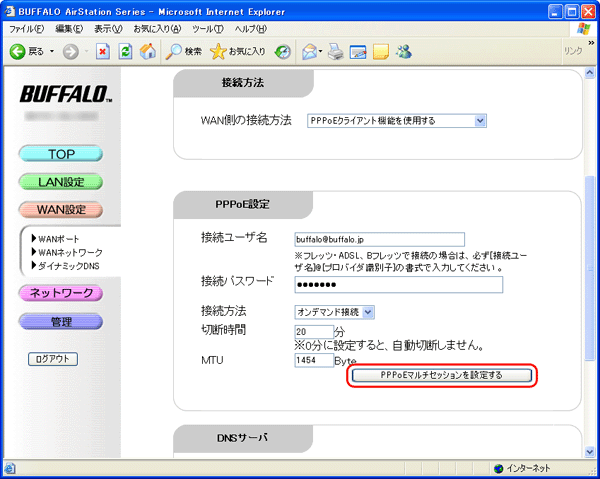Click the 接続パスワード field
The width and height of the screenshot is (600, 479).
tap(399, 285)
